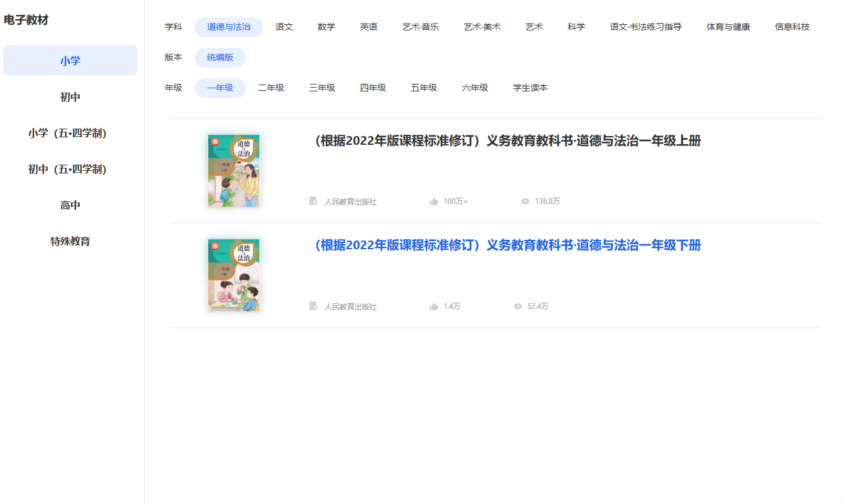Select the 体育与健康 subject filter
845x504 pixels.
coord(728,27)
